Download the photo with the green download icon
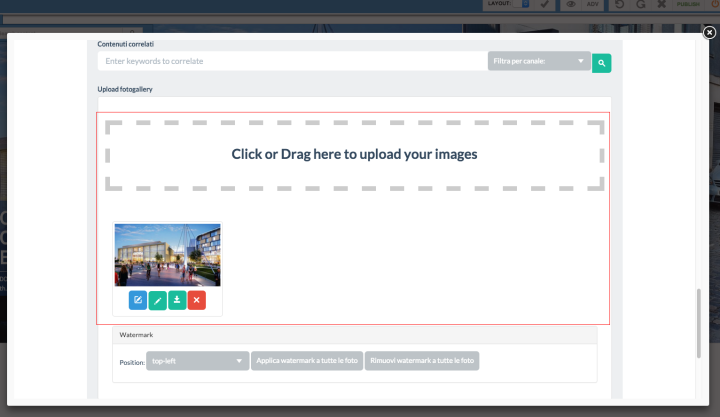Image resolution: width=720 pixels, height=417 pixels. click(177, 300)
